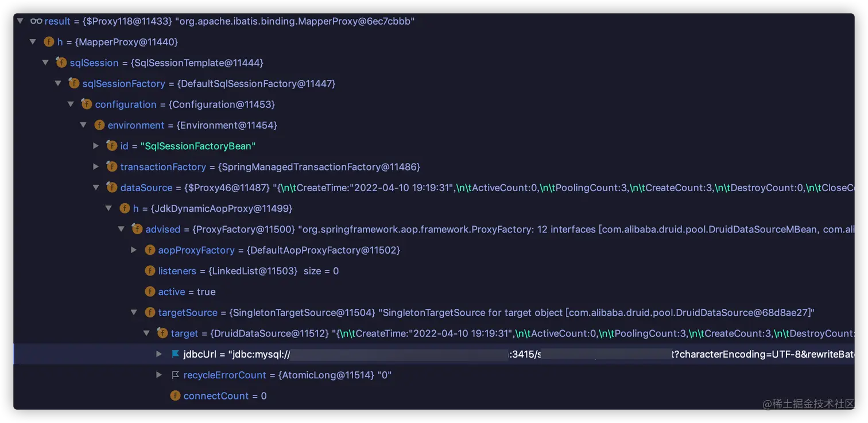Select the $Proxy46@11487 dataSource value
Image resolution: width=868 pixels, height=423 pixels.
[227, 188]
